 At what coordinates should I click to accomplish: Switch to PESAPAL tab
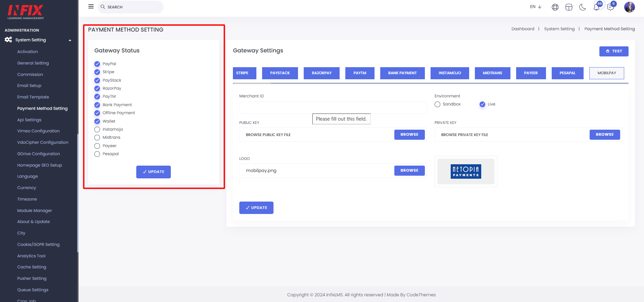click(567, 73)
